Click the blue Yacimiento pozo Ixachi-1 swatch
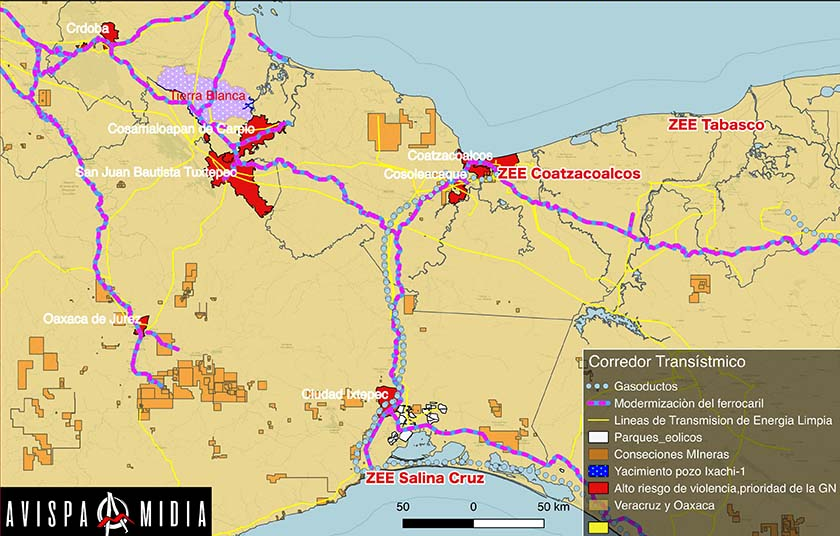The image size is (840, 536). (597, 471)
